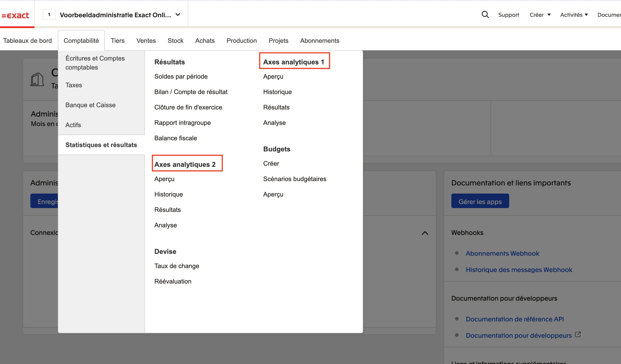Open the Créer dropdown menu
The width and height of the screenshot is (621, 364).
[x=540, y=15]
